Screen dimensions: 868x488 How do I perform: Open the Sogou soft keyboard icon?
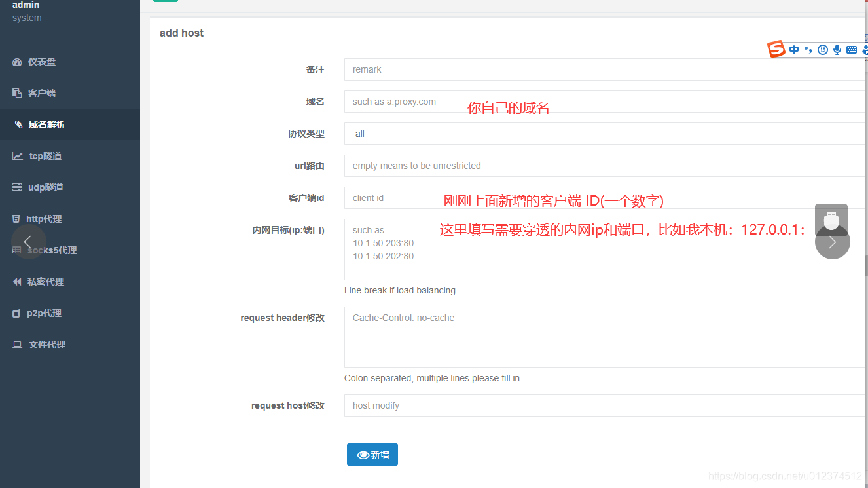(x=852, y=50)
